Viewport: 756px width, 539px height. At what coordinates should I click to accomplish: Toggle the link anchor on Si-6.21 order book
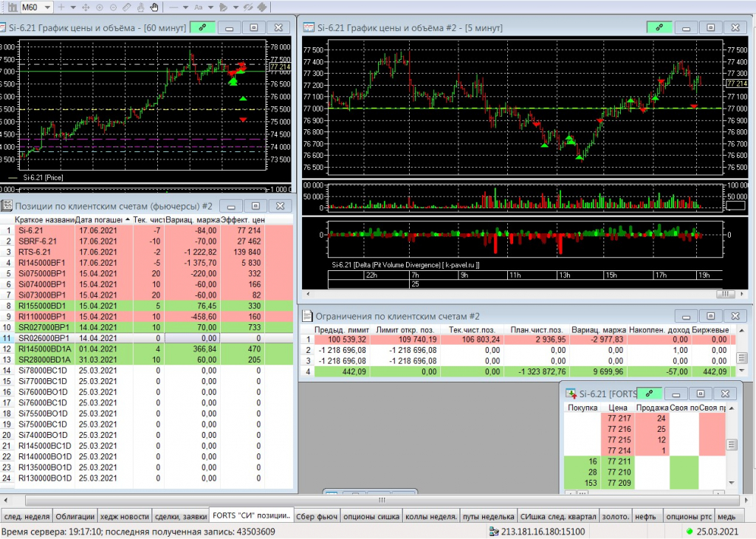coord(649,394)
